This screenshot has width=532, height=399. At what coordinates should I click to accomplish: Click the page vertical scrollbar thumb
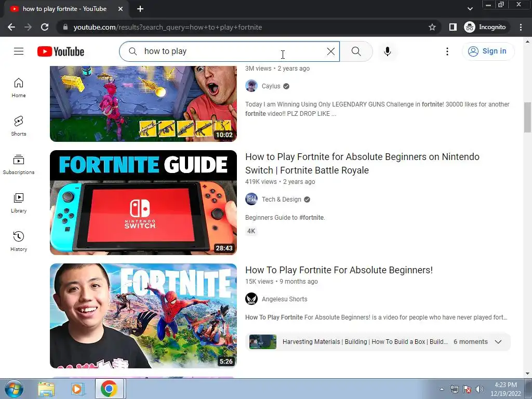(527, 117)
